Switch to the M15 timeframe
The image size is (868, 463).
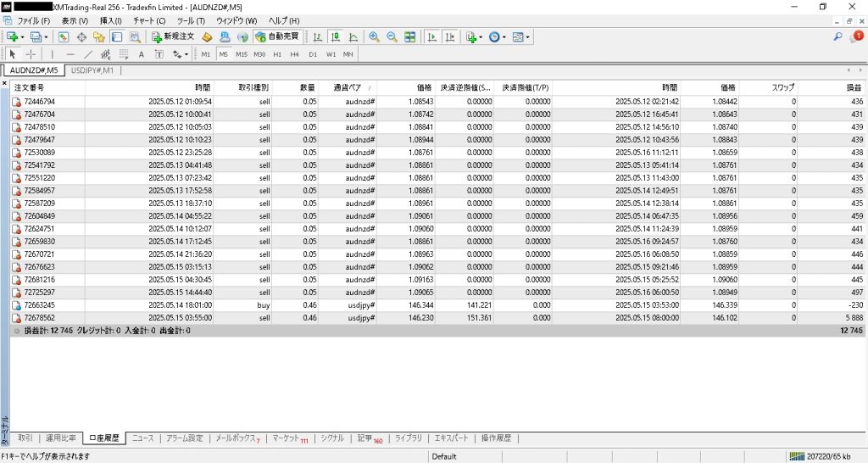point(242,54)
